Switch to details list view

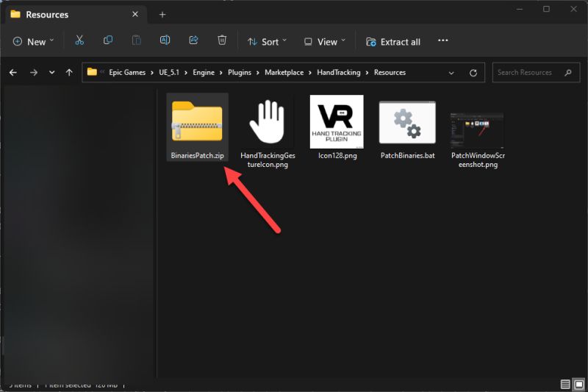point(565,384)
